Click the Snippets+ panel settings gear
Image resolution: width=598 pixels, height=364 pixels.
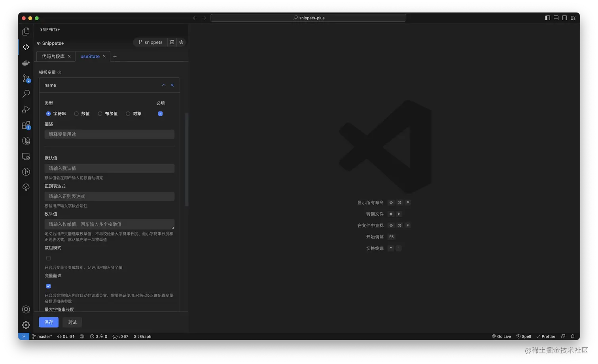(x=181, y=42)
